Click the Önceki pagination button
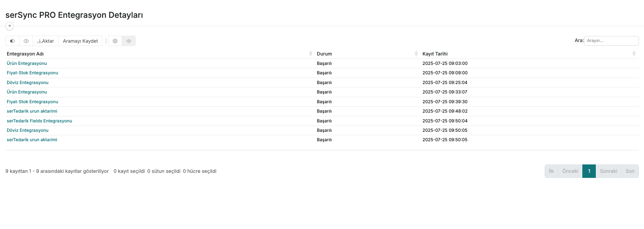 [570, 171]
